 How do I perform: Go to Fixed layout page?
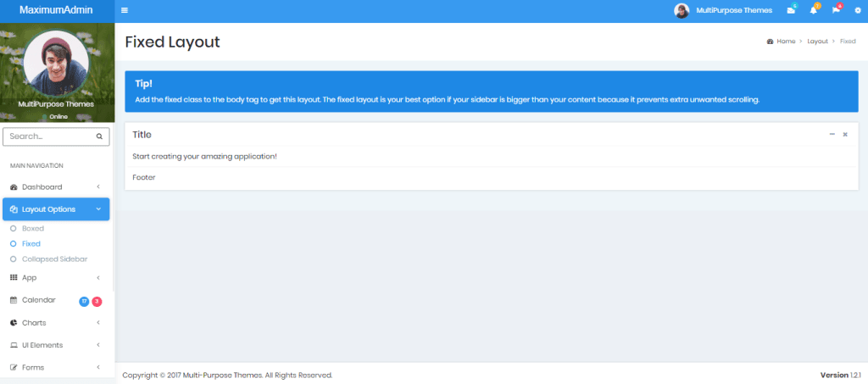click(31, 243)
